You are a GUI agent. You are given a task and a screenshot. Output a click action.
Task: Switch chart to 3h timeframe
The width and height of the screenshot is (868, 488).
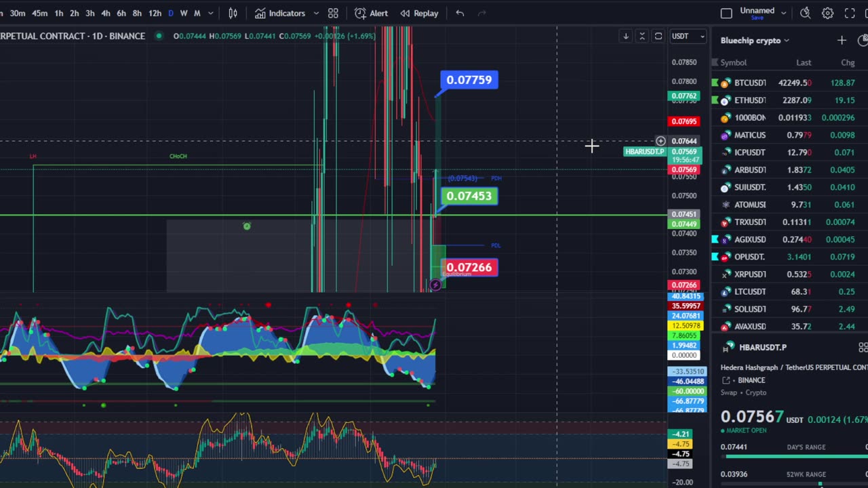90,13
